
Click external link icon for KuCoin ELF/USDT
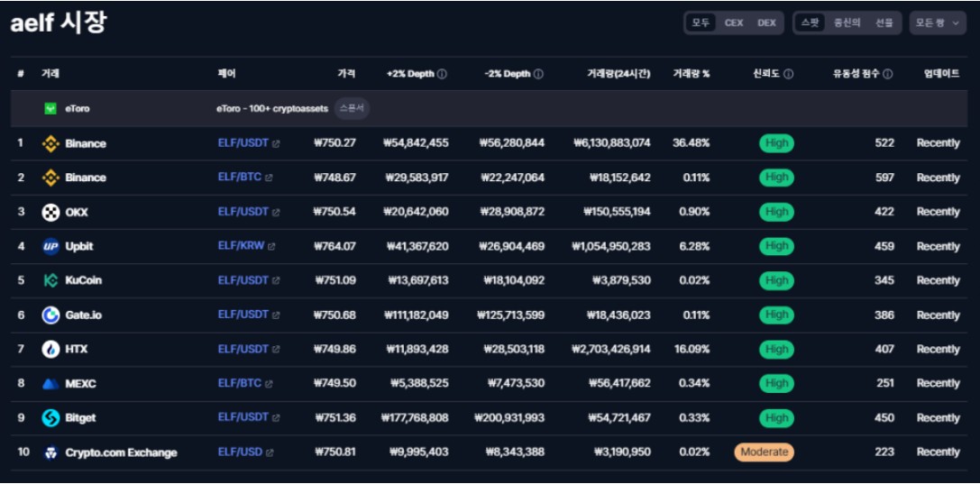pos(276,281)
